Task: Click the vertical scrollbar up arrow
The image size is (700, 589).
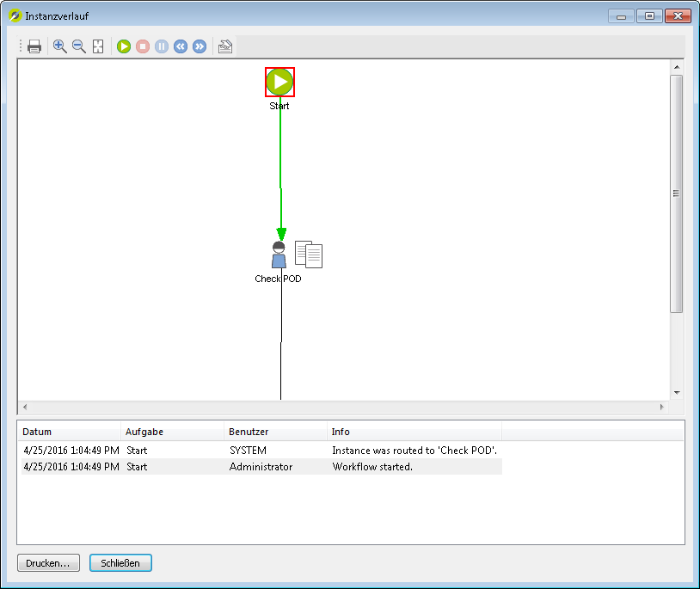Action: [677, 67]
